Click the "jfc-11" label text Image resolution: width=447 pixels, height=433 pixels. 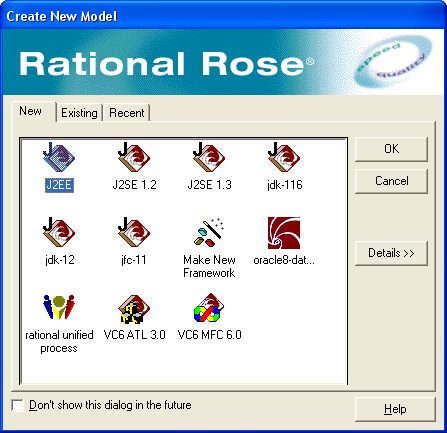click(x=134, y=260)
